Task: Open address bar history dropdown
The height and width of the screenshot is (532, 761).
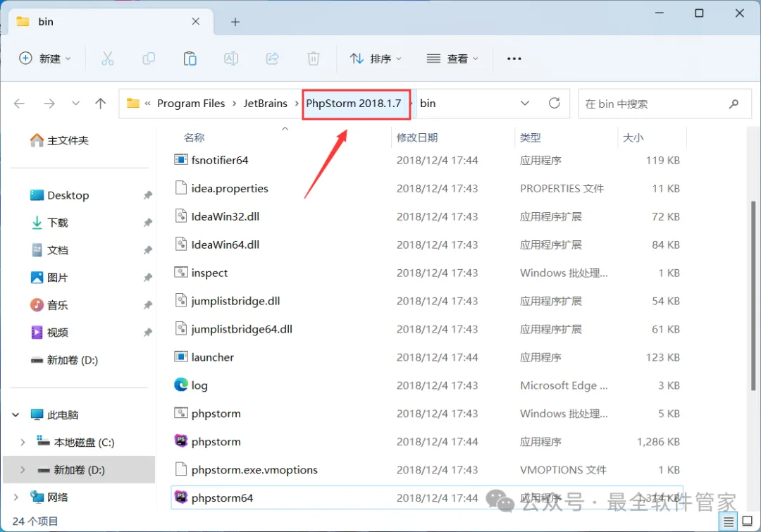Action: tap(525, 104)
